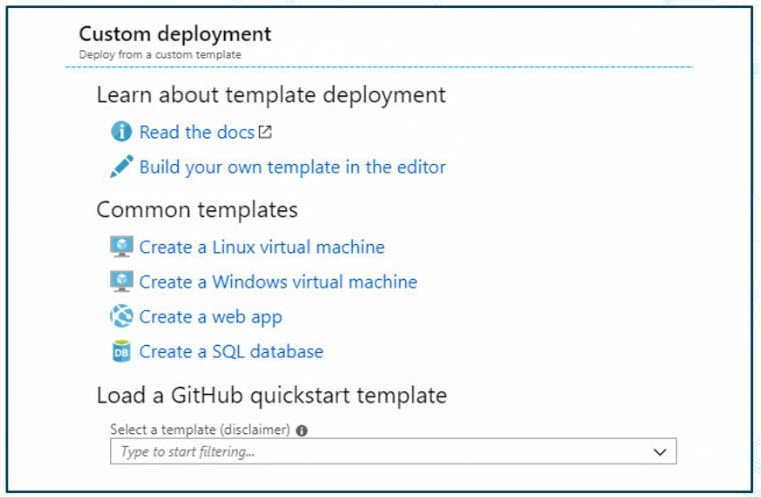Click the Select a template (disclaimer) label
Screen dimensions: 761x497
point(200,430)
